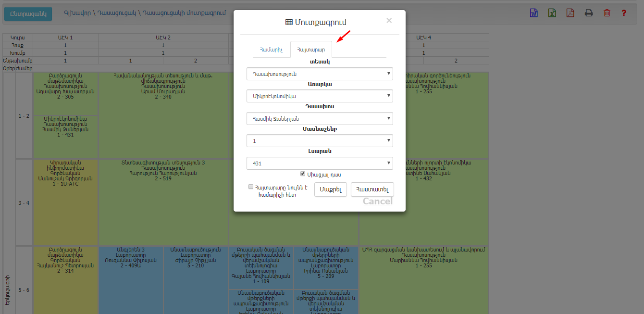Export timetable as PDF
Viewport: 644px width, 314px height.
570,13
